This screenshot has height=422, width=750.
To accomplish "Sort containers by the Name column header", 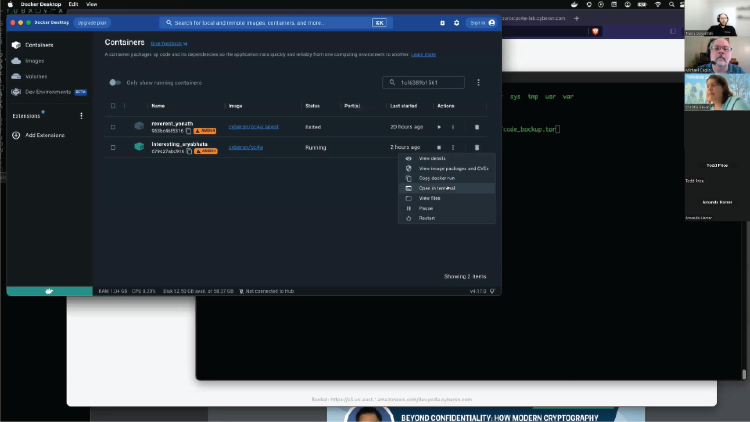I will pyautogui.click(x=158, y=106).
